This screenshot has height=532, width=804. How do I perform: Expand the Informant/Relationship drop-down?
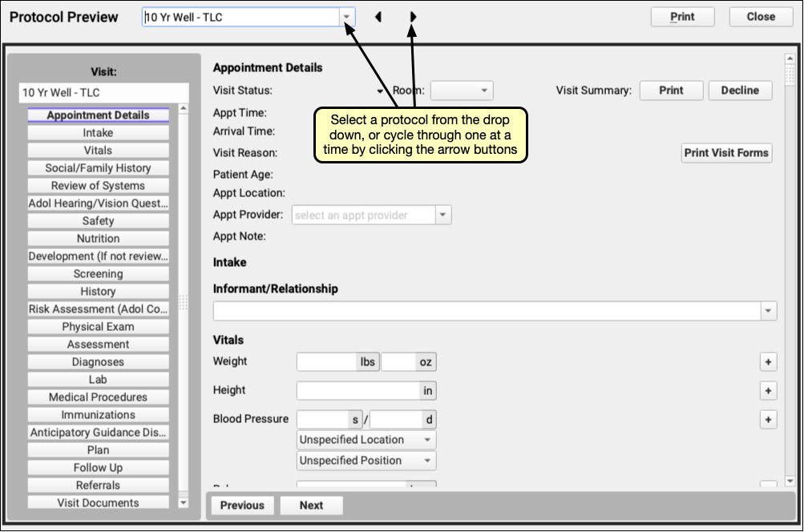pyautogui.click(x=768, y=311)
